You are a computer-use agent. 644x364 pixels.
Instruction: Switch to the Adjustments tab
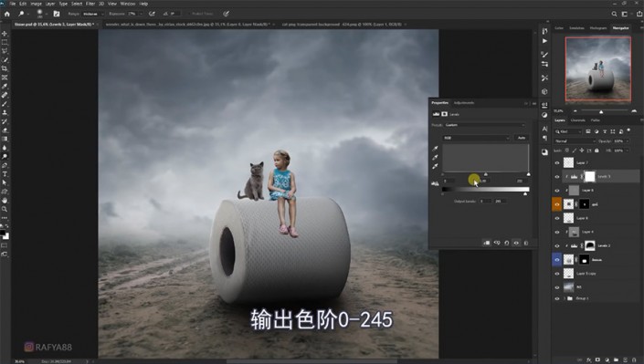click(464, 102)
